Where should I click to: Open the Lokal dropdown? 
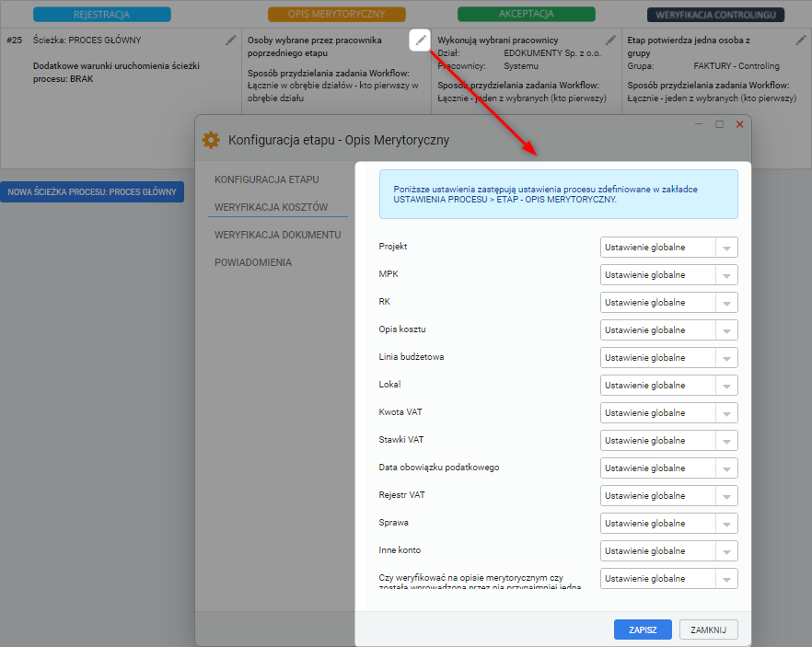669,385
